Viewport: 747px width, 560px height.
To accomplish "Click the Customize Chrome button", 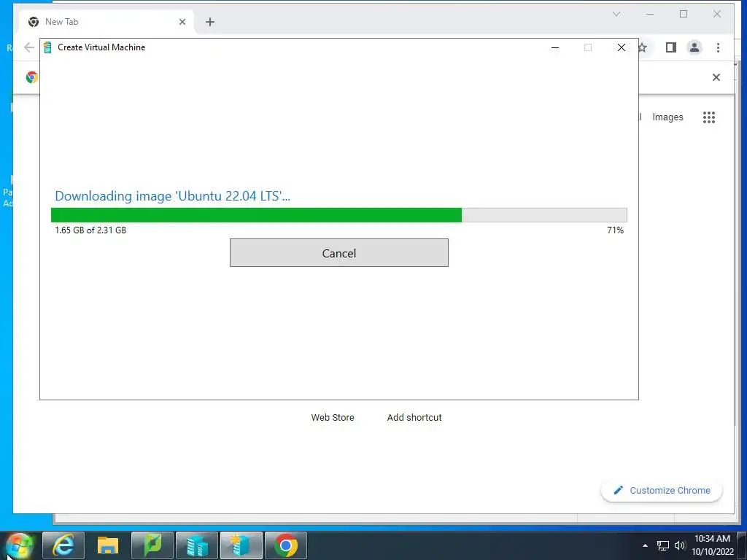I will tap(662, 491).
